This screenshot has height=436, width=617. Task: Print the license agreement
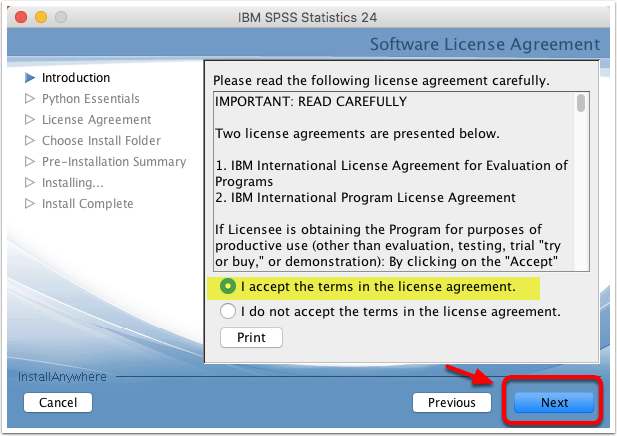click(x=251, y=337)
